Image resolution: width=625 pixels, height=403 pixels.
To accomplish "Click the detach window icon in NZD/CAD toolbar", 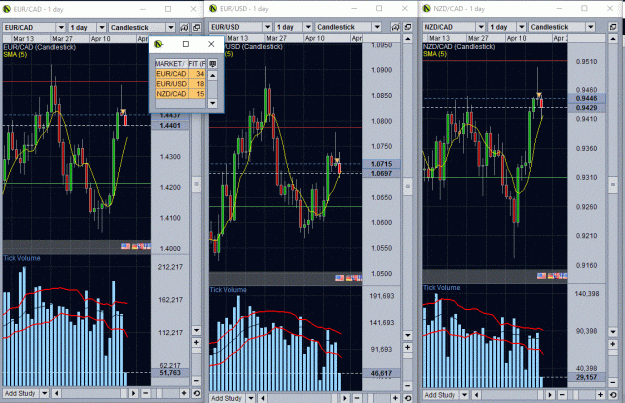I will (613, 27).
